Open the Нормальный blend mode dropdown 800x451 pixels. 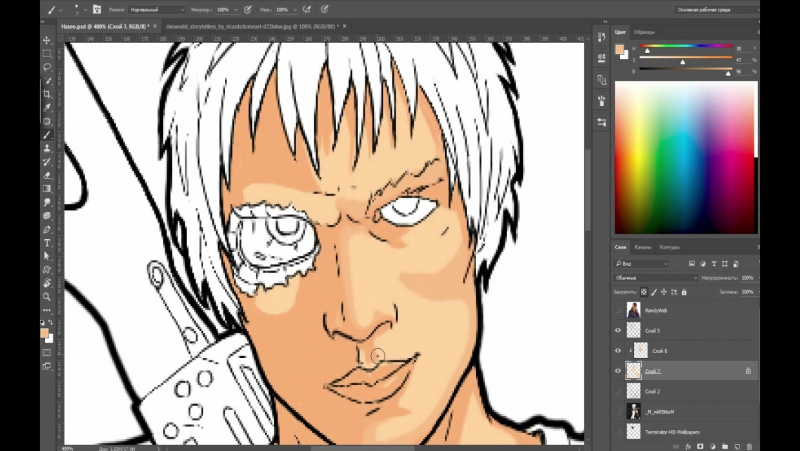[x=157, y=9]
